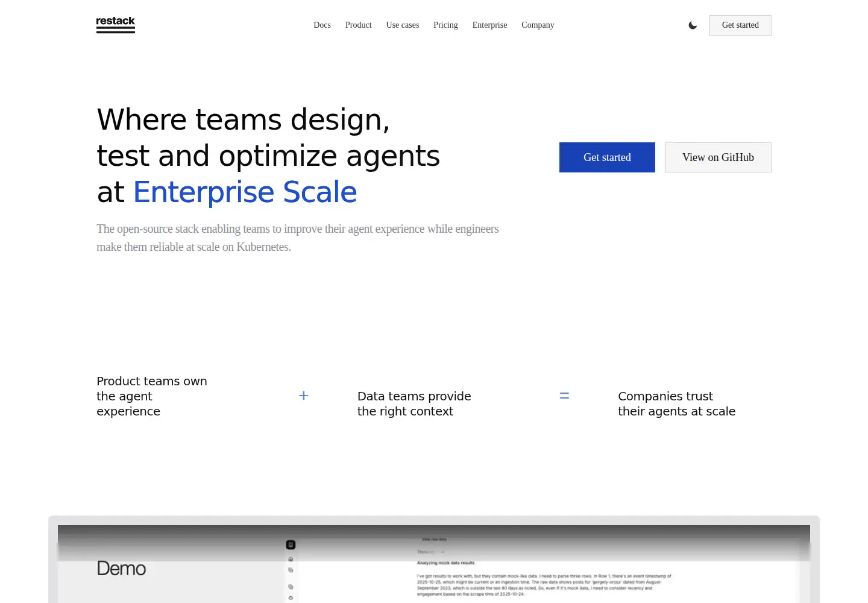This screenshot has height=603, width=868.
Task: Open View on GitHub
Action: pyautogui.click(x=718, y=157)
